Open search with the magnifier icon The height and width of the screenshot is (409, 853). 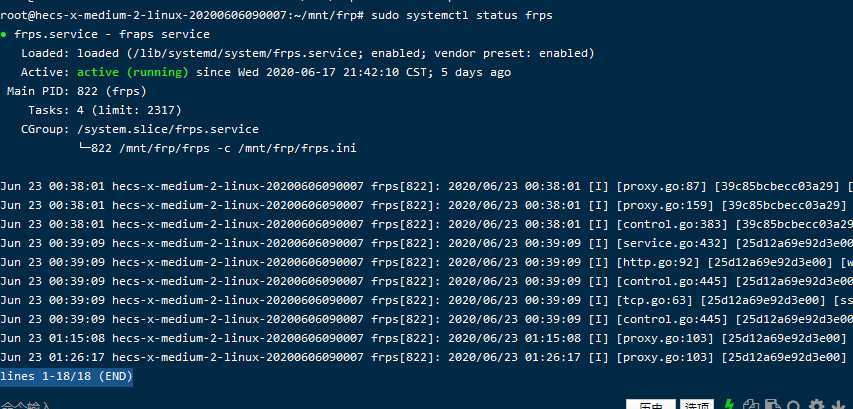point(792,405)
